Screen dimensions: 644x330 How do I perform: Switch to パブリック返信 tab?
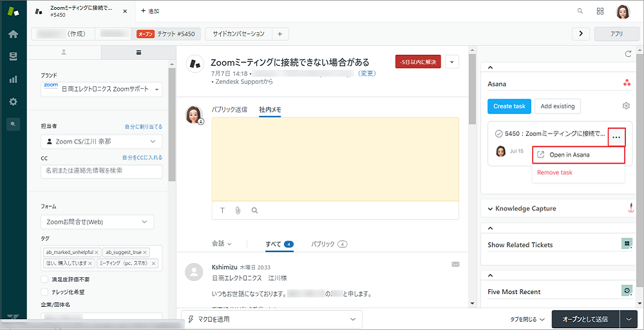pos(229,110)
